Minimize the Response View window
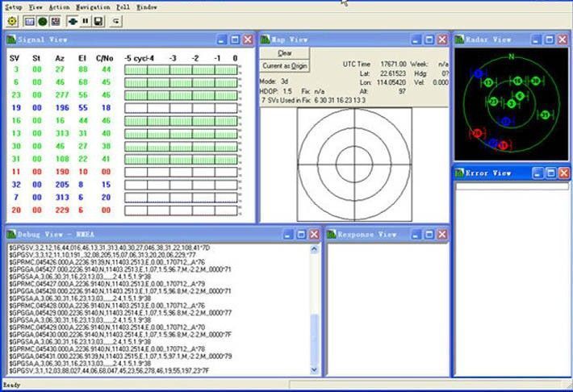This screenshot has height=392, width=573. [x=416, y=234]
